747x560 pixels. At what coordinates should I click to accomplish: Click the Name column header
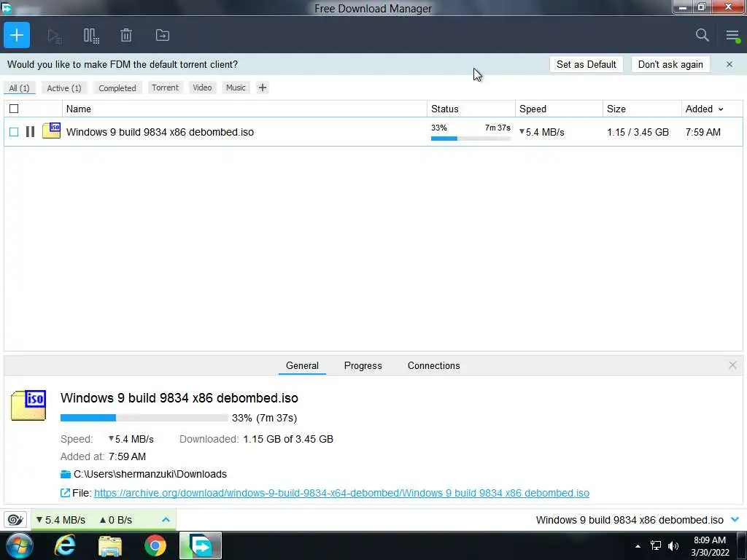244,109
